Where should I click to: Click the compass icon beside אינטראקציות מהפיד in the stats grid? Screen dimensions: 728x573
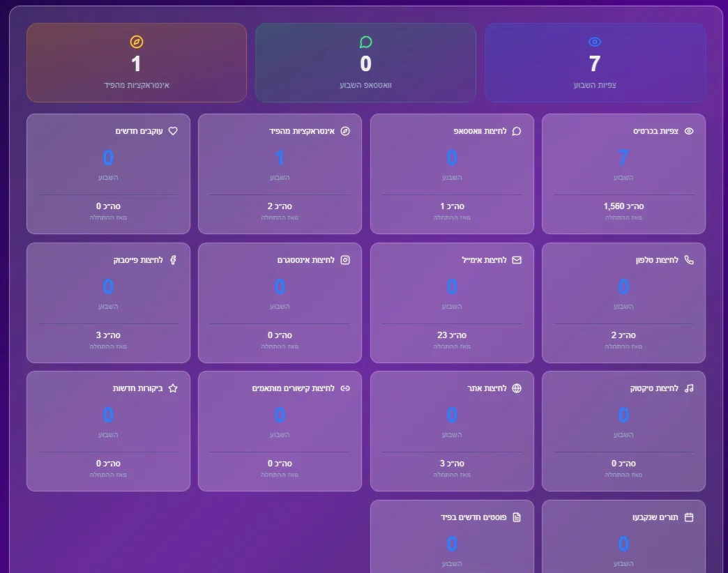click(345, 131)
